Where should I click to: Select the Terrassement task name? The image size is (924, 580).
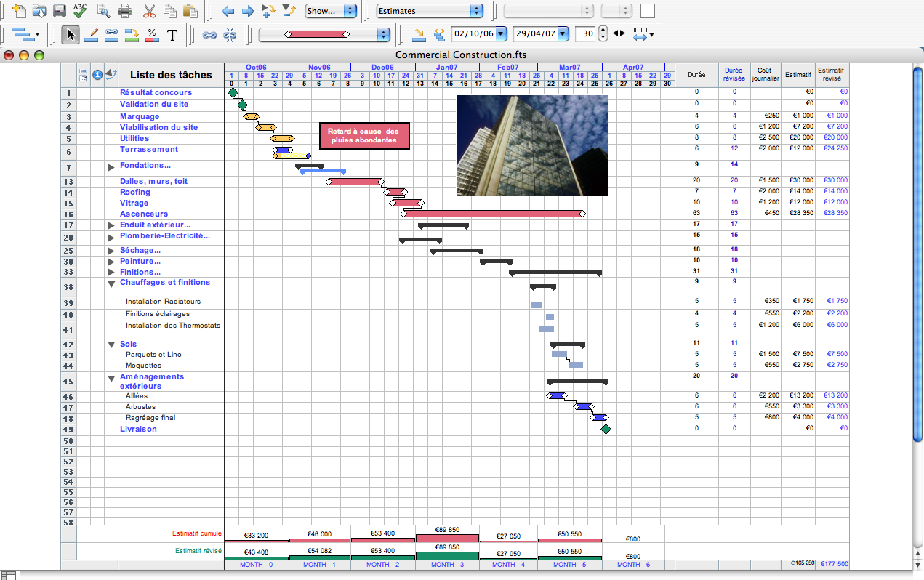pos(149,149)
